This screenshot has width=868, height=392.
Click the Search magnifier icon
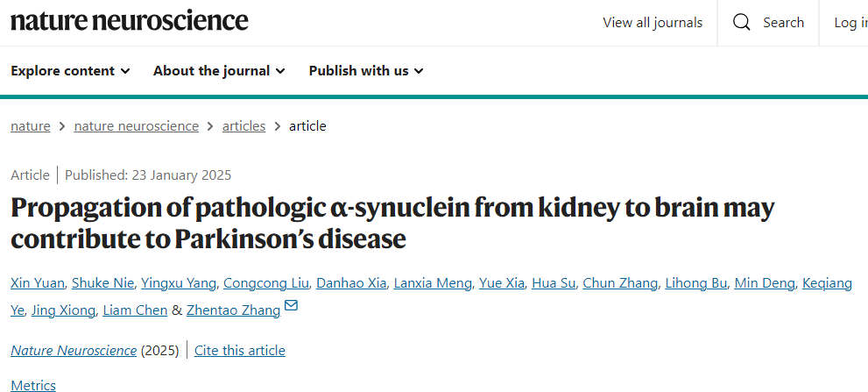[x=741, y=23]
